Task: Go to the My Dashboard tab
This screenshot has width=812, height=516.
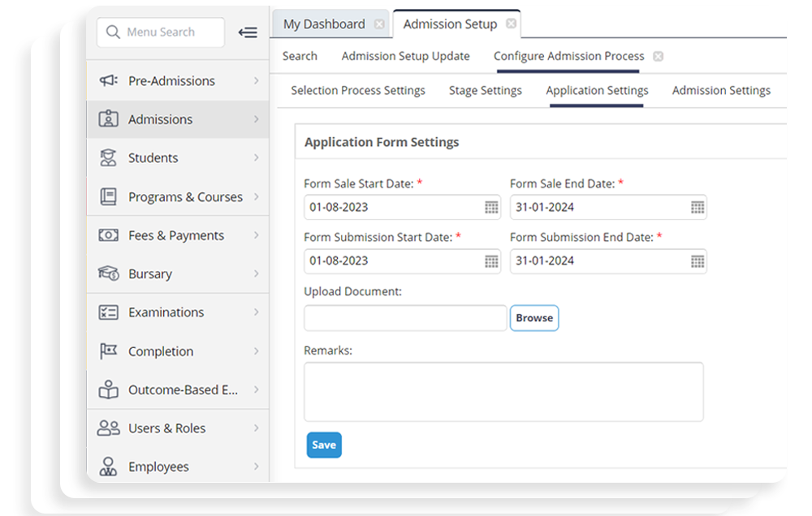Action: pos(324,24)
